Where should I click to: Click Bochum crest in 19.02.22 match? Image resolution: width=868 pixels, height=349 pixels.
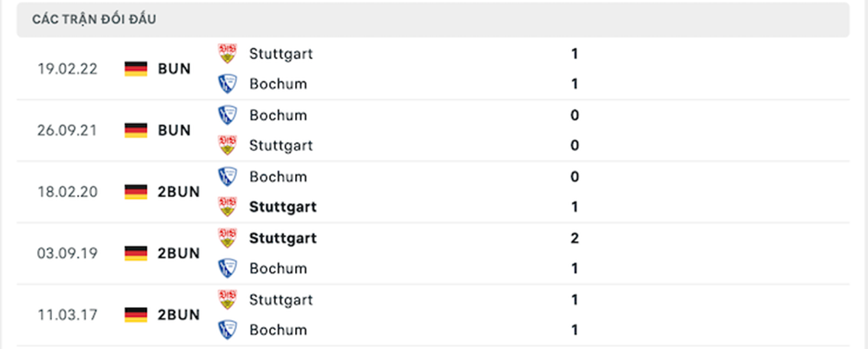(x=227, y=84)
